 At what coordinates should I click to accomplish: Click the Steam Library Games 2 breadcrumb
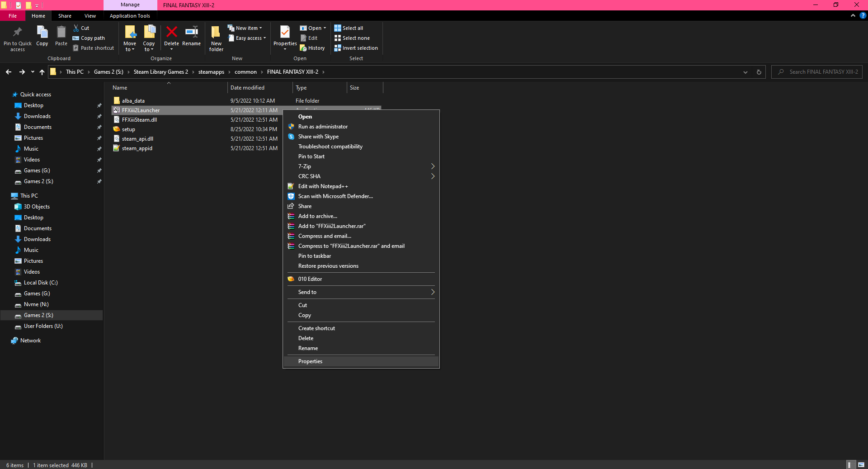tap(160, 72)
